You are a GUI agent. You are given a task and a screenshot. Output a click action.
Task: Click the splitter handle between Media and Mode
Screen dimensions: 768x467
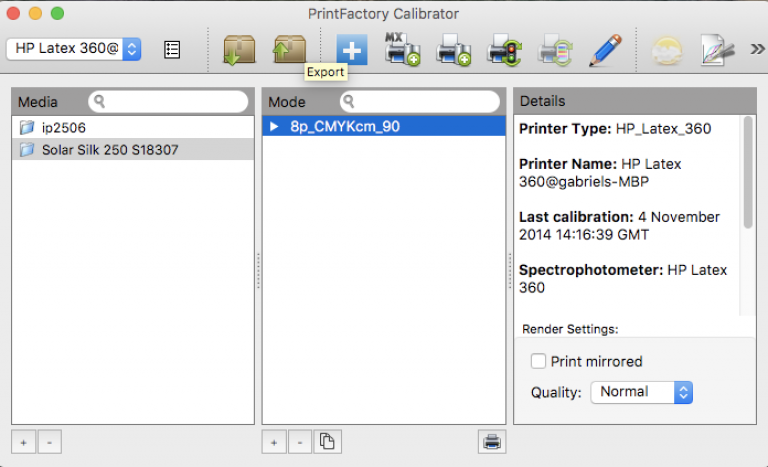coord(258,270)
